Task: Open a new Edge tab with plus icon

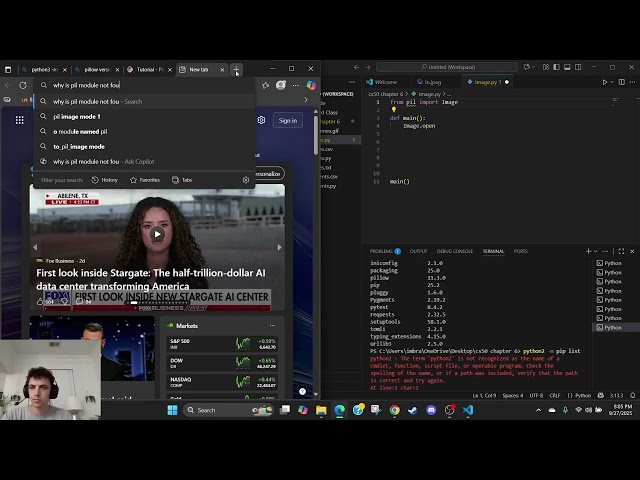Action: point(236,70)
